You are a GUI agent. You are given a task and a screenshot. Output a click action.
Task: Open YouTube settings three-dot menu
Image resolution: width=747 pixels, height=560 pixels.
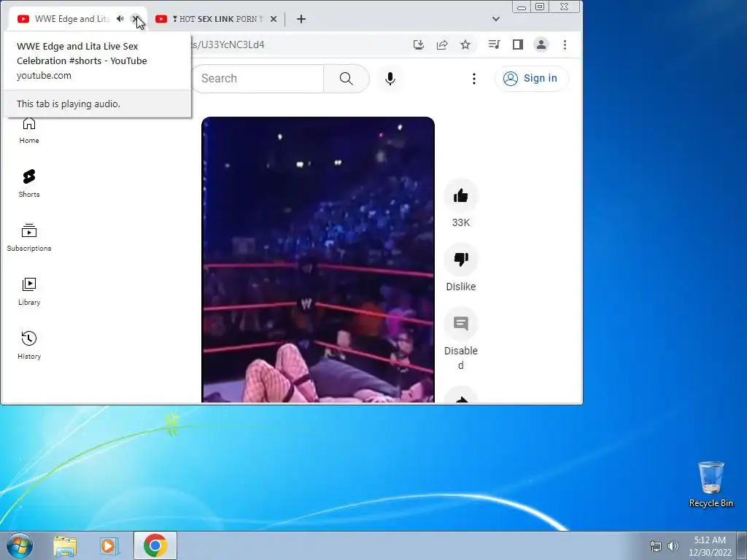(x=473, y=79)
